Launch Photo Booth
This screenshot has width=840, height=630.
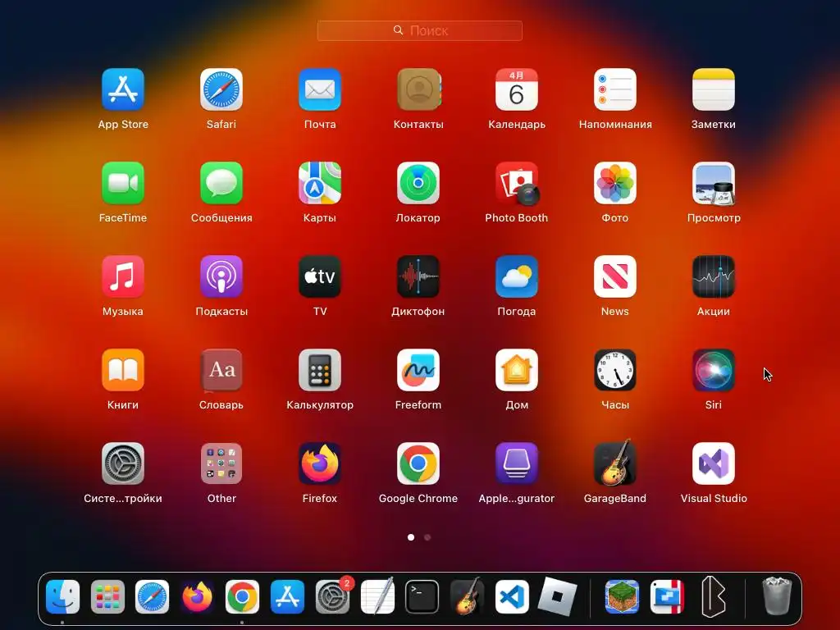coord(518,184)
